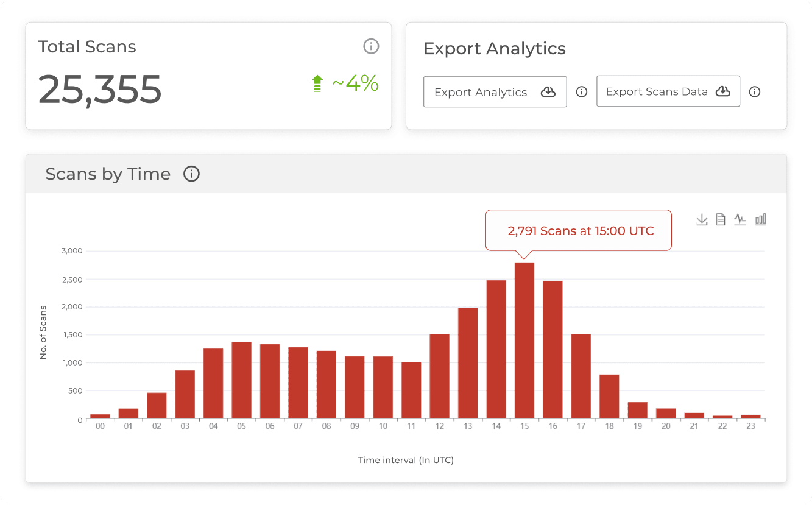The image size is (812, 505).
Task: Select the bar for hour 15
Action: coord(524,341)
